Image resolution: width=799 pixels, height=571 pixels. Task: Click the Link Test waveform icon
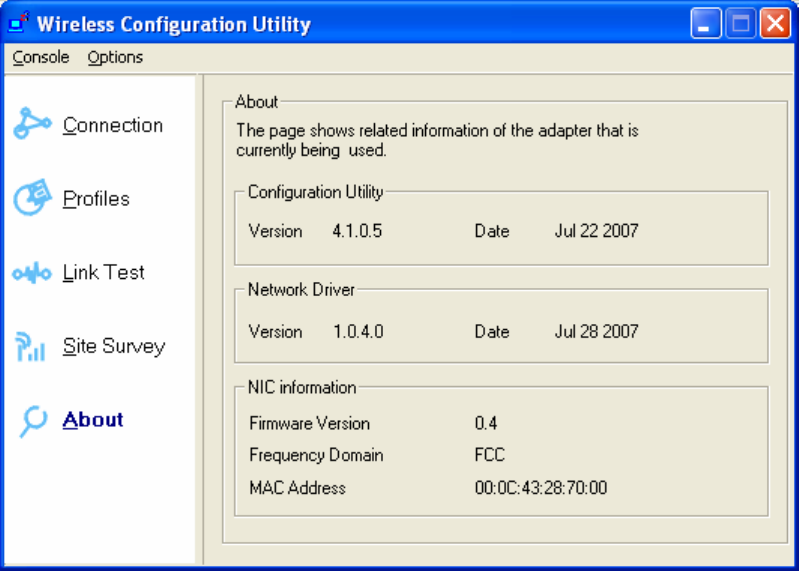(x=31, y=273)
